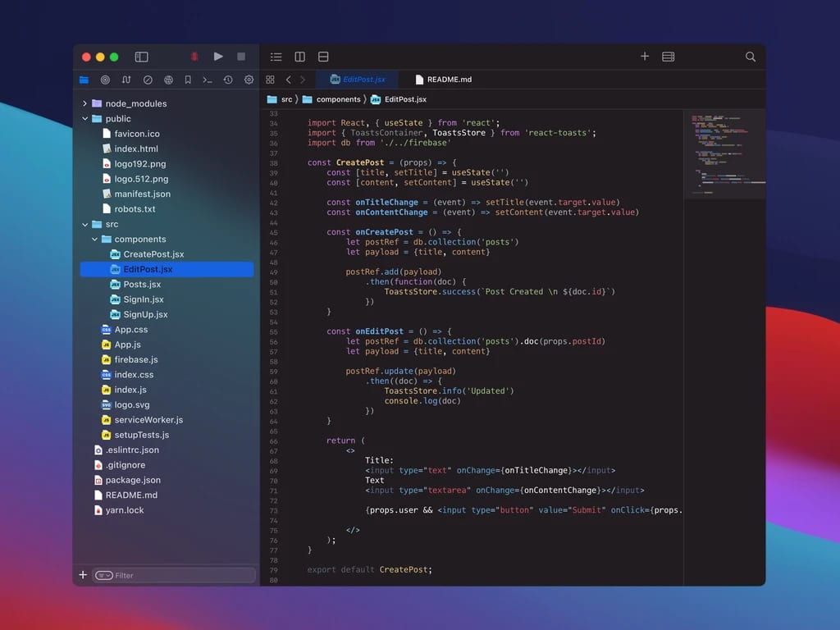Viewport: 840px width, 630px height.
Task: Click the red record/debug icon in toolbar
Action: tap(194, 57)
